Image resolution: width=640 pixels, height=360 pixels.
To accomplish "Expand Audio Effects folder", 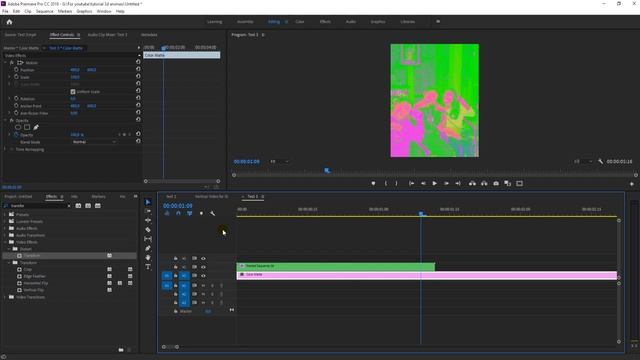I will pos(5,228).
